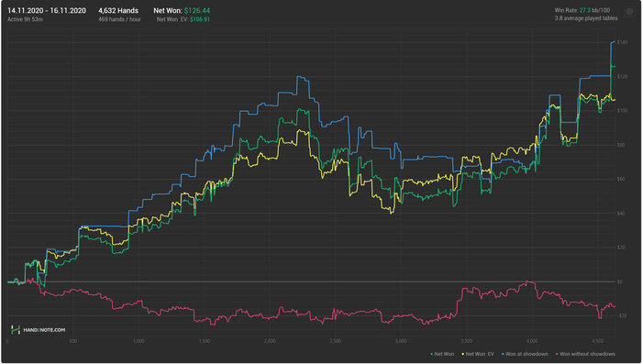The height and width of the screenshot is (364, 642).
Task: Click the 2,500 x-axis label
Action: [x=336, y=341]
